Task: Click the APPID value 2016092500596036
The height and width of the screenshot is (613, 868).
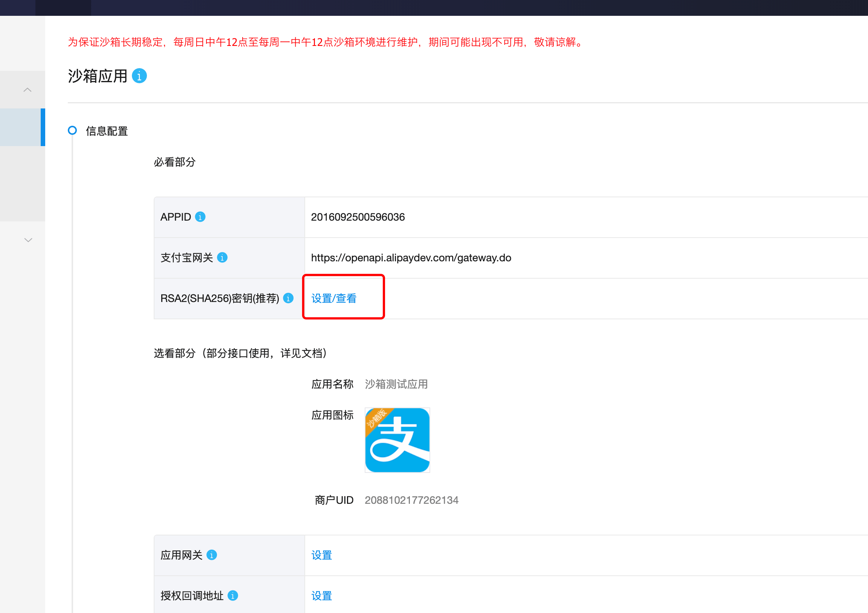Action: [358, 217]
